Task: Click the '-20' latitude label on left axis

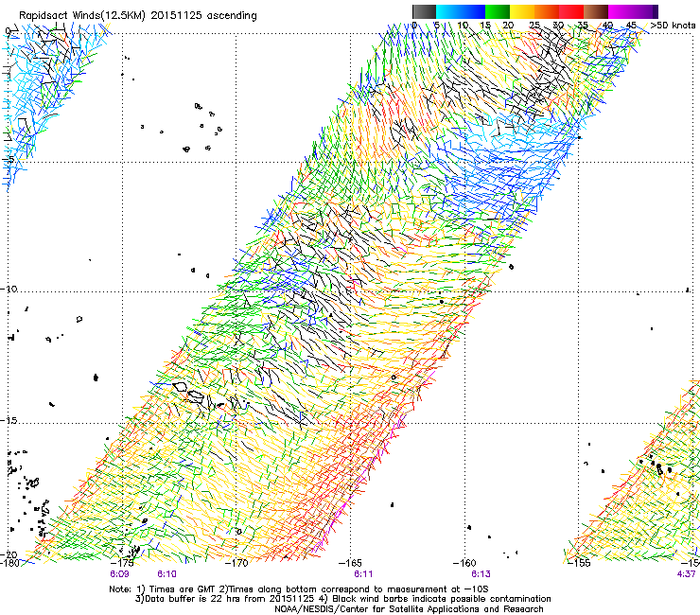Action: pyautogui.click(x=9, y=554)
